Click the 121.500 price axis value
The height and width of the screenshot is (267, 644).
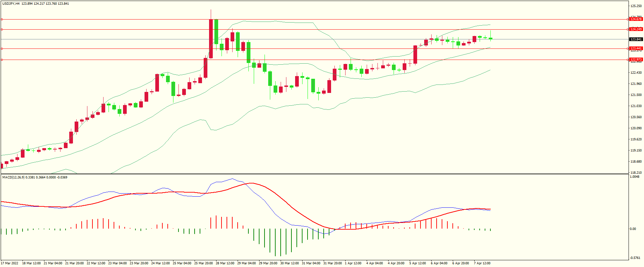click(x=636, y=95)
